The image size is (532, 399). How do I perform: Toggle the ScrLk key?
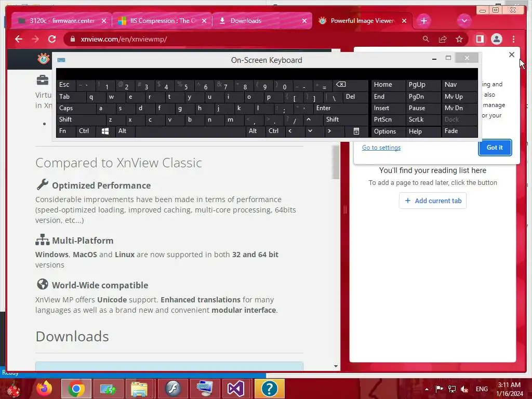click(423, 119)
